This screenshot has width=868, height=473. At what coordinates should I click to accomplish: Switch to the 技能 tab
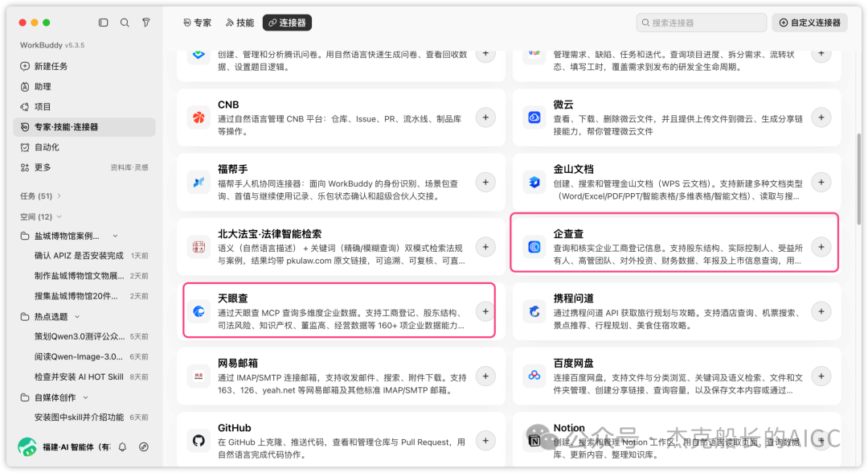click(x=240, y=23)
